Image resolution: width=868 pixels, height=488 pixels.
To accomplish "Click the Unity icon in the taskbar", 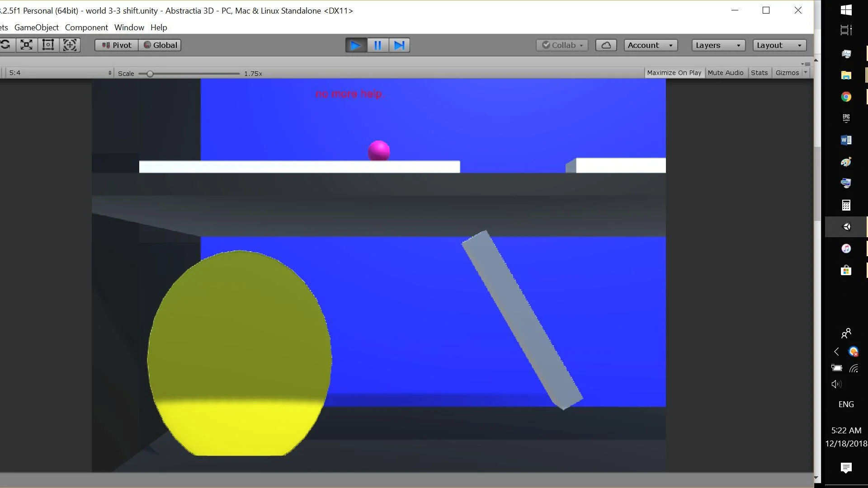I will 846,227.
